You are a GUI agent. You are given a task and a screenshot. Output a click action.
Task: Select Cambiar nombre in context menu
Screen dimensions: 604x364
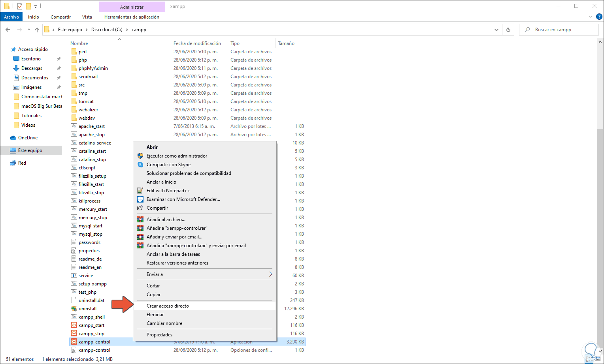205,323
